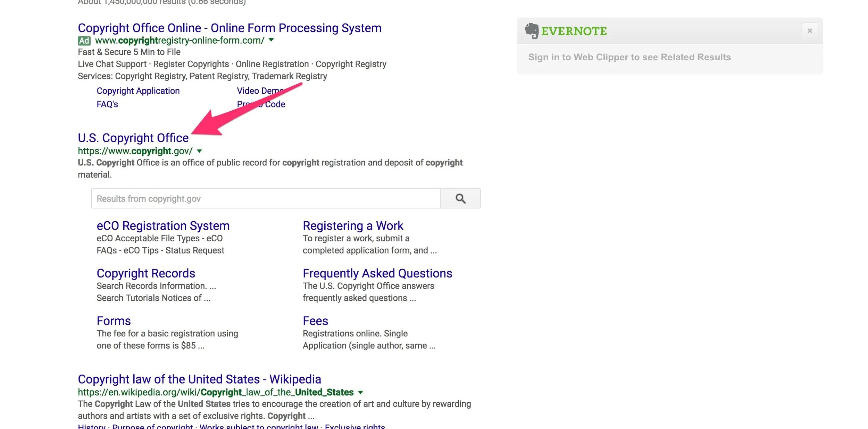This screenshot has height=429, width=868.
Task: Open the U.S. Copyright Office result
Action: (133, 138)
